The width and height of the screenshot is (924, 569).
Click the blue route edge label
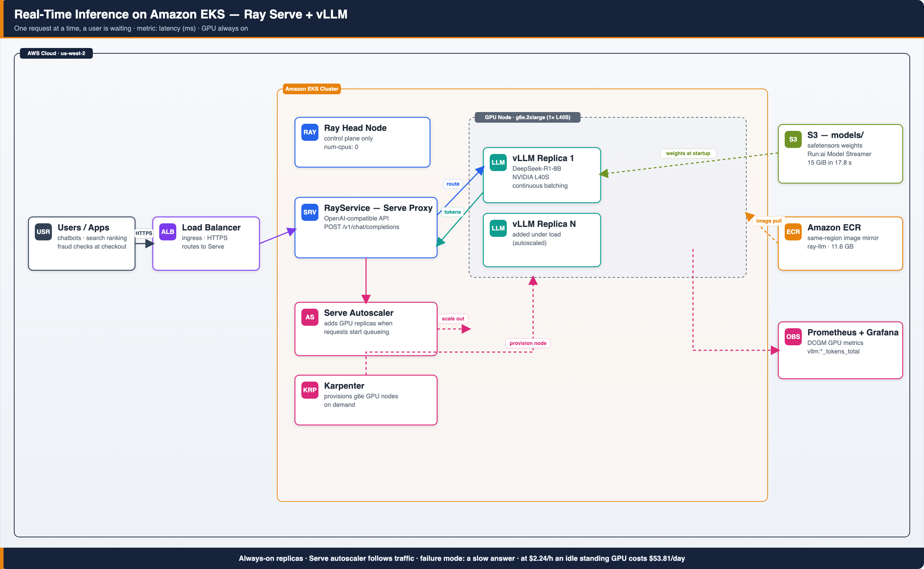[x=453, y=184]
